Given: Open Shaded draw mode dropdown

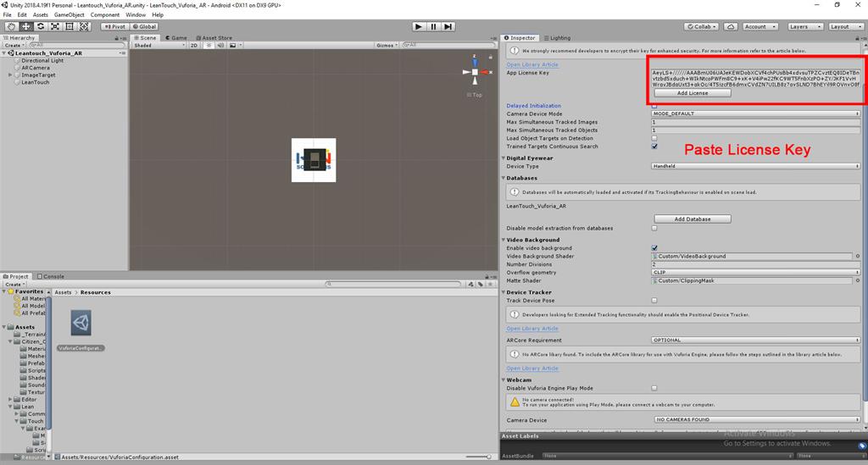Looking at the screenshot, I should [159, 46].
